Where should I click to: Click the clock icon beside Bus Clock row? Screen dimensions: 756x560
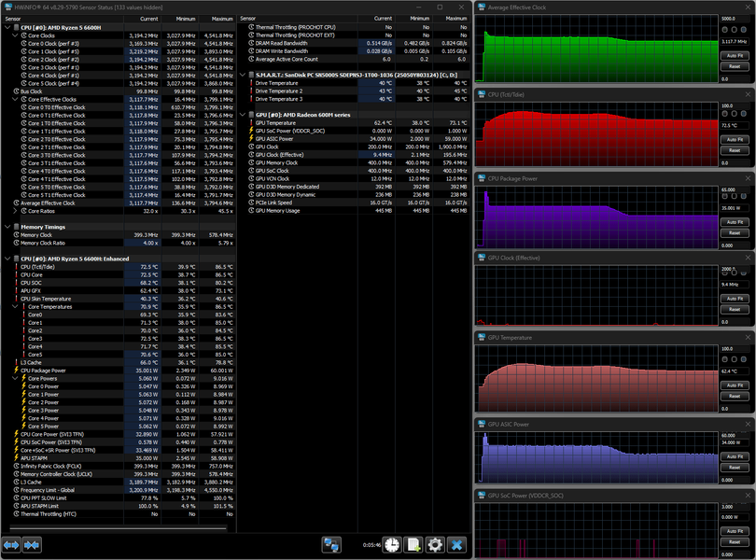point(17,91)
